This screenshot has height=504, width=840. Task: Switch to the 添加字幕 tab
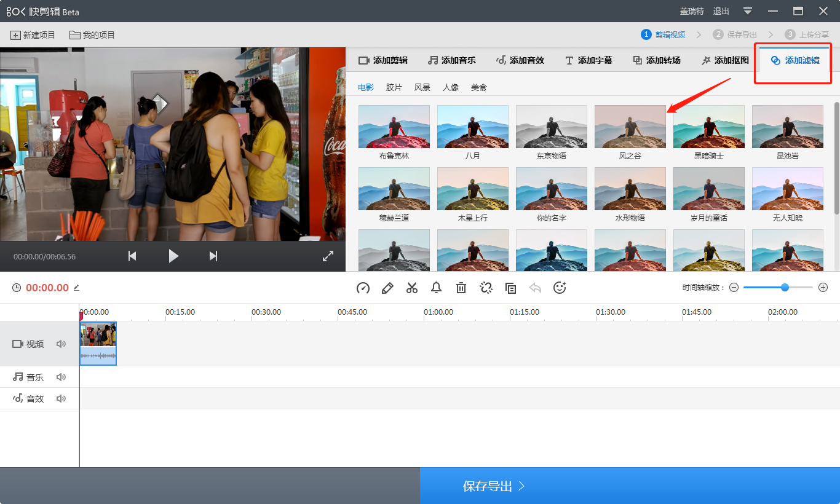pyautogui.click(x=588, y=60)
